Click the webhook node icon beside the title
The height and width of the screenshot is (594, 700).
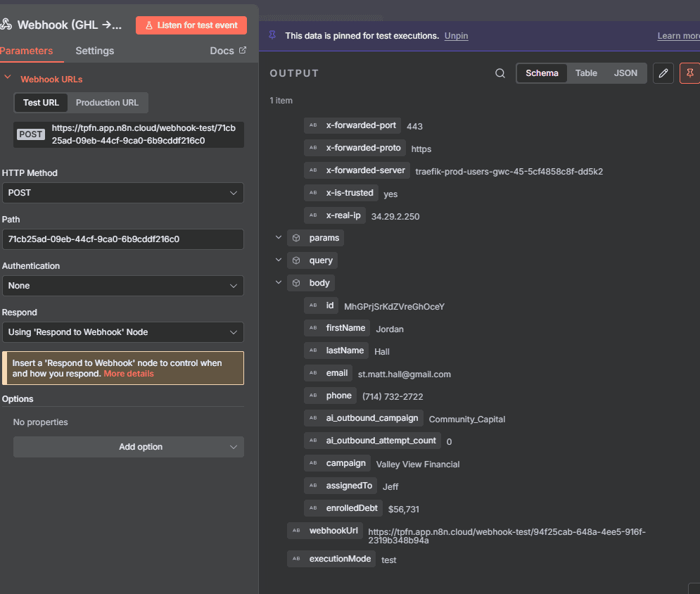[x=6, y=25]
